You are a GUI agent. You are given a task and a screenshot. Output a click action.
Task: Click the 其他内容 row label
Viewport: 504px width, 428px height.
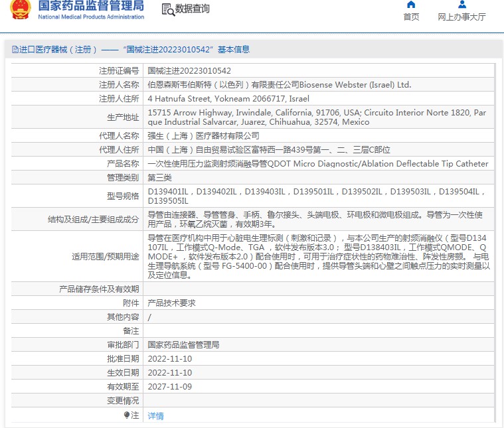[123, 317]
